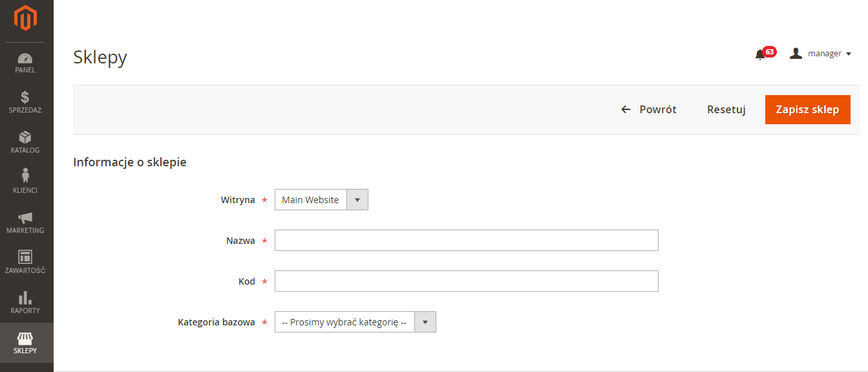
Task: Go back using the Powrót button
Action: (x=649, y=109)
